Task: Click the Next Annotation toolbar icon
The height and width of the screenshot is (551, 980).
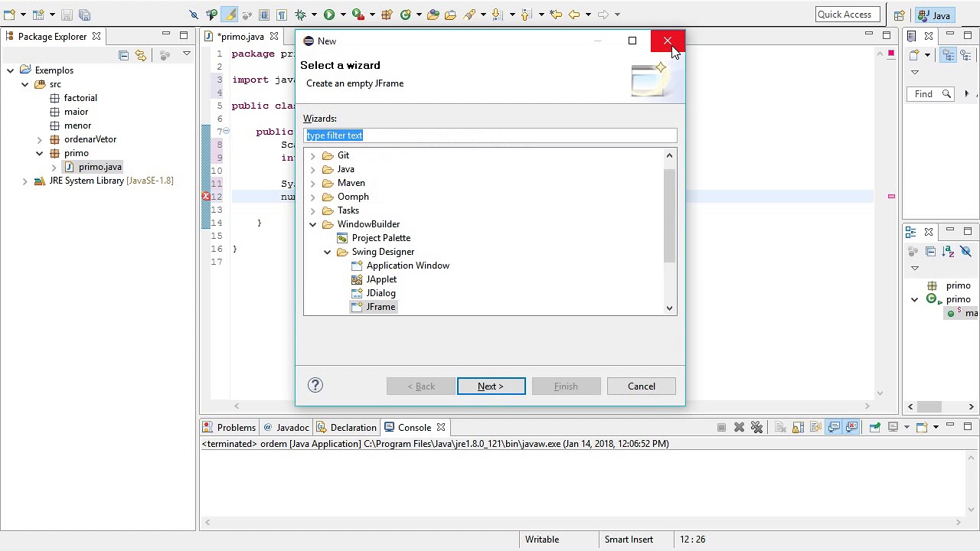Action: [497, 15]
